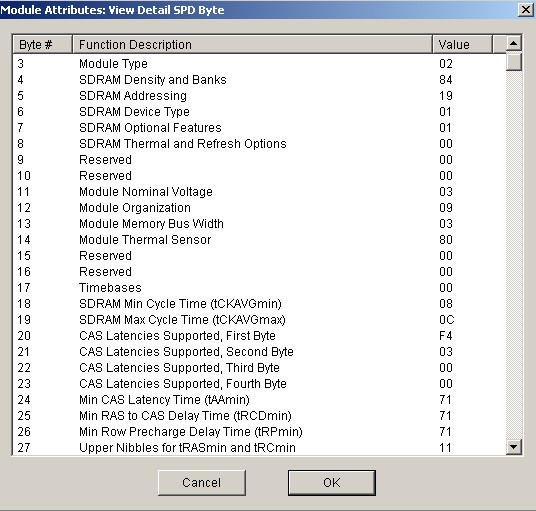Select the Module Type row
The image size is (536, 511).
259,64
